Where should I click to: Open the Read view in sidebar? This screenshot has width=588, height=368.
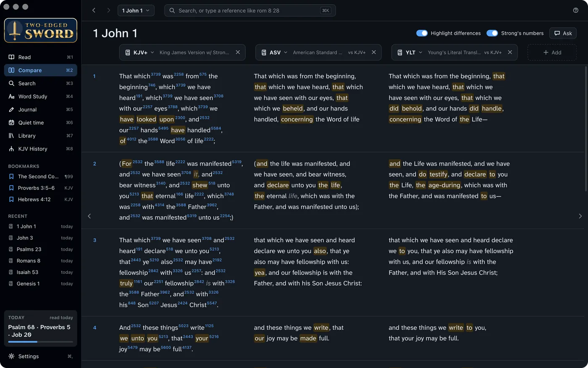tap(41, 57)
